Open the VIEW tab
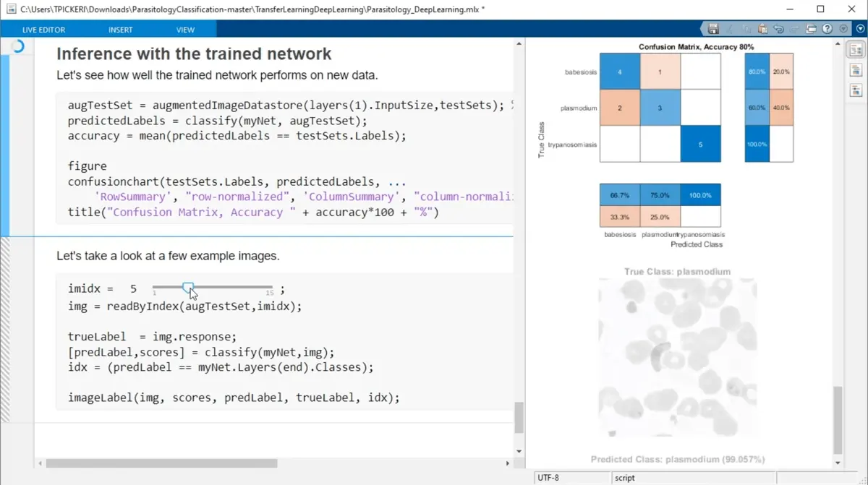 click(185, 30)
